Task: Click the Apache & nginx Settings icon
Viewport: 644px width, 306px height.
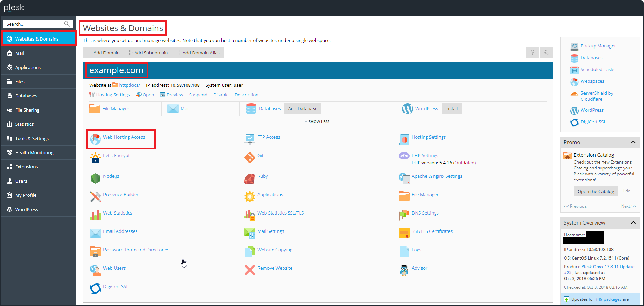Action: click(404, 178)
